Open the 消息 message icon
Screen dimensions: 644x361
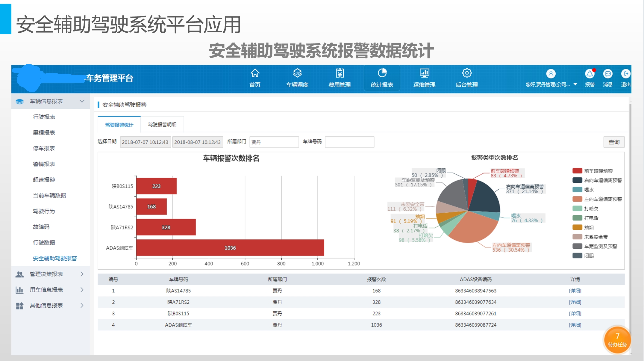tap(607, 74)
